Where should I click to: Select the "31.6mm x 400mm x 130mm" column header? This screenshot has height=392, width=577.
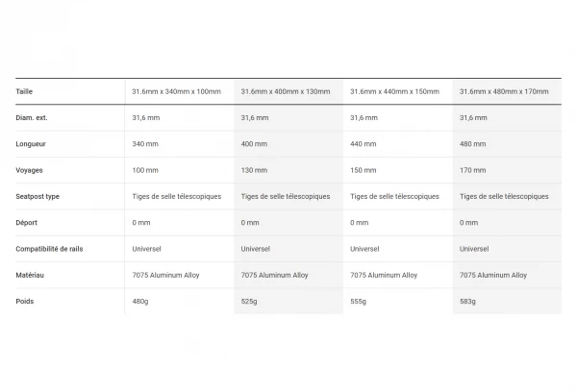click(x=286, y=91)
